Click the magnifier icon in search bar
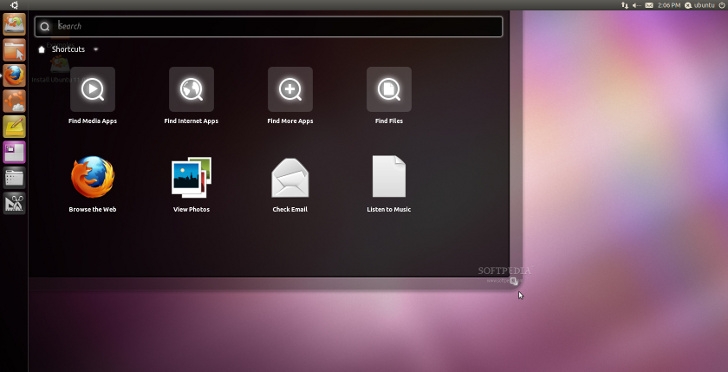 pos(45,26)
